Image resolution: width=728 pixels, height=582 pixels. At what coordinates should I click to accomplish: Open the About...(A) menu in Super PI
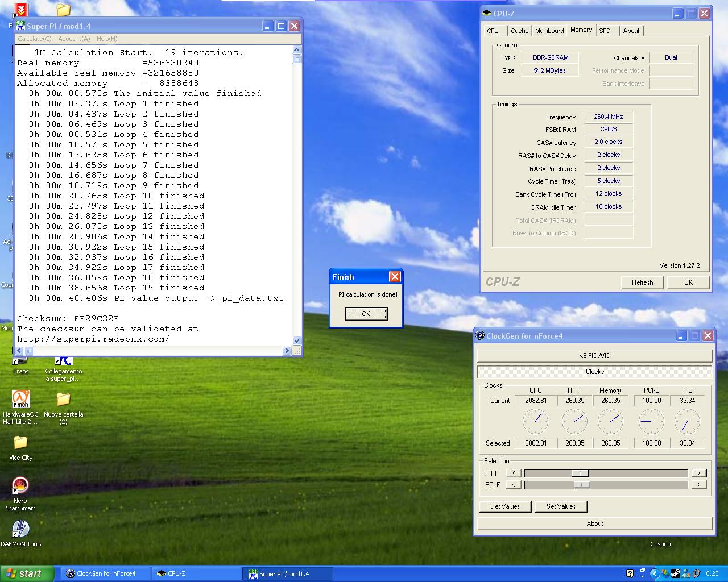(74, 39)
